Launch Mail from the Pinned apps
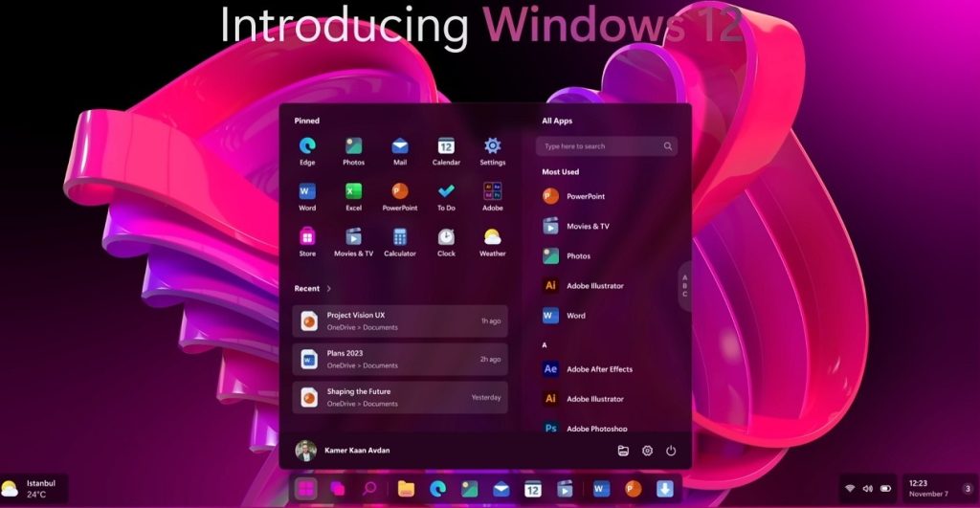Screen dimensions: 980x508 click(400, 151)
